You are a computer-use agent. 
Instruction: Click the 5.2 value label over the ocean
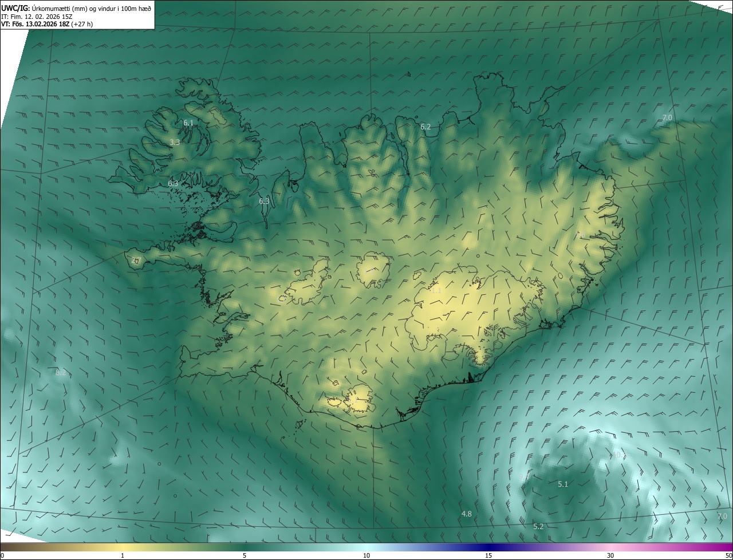tap(538, 526)
